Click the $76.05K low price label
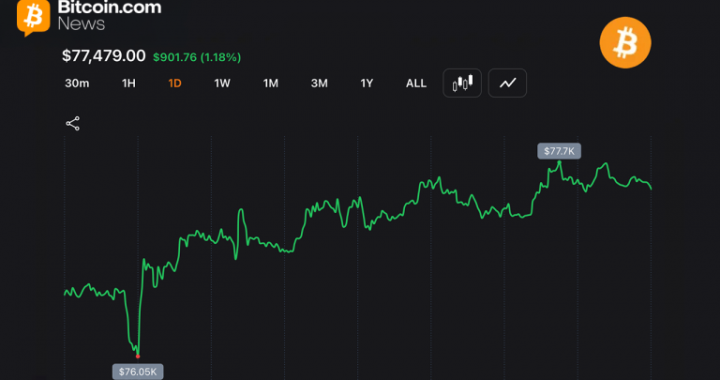 pyautogui.click(x=138, y=372)
